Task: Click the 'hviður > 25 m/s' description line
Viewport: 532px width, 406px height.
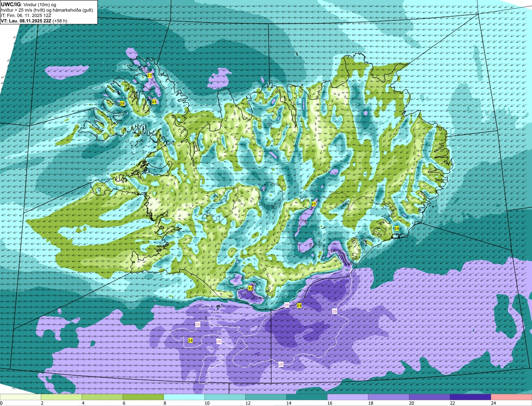Action: (47, 10)
